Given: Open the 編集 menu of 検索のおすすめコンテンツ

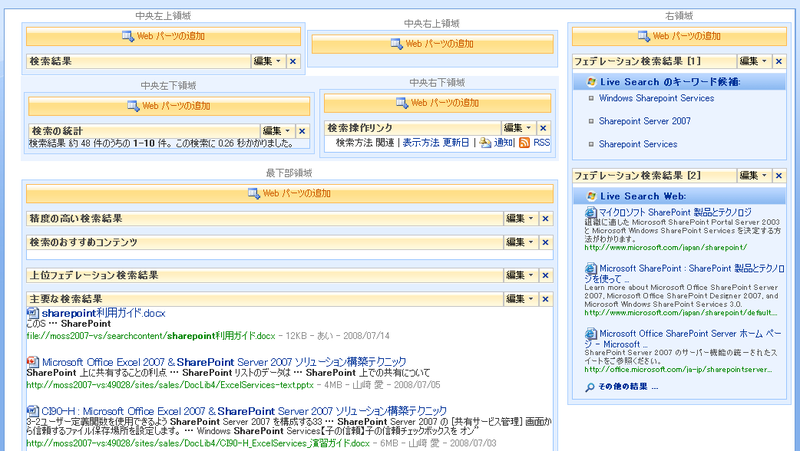Looking at the screenshot, I should (519, 242).
